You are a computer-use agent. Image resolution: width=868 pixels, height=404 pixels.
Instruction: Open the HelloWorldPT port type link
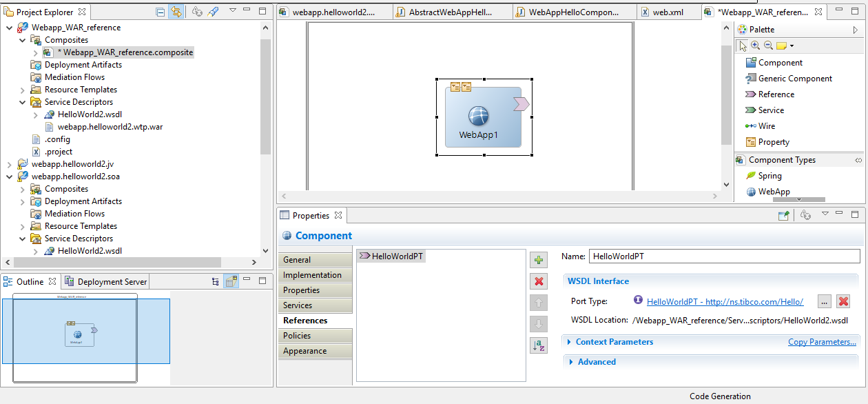[725, 301]
